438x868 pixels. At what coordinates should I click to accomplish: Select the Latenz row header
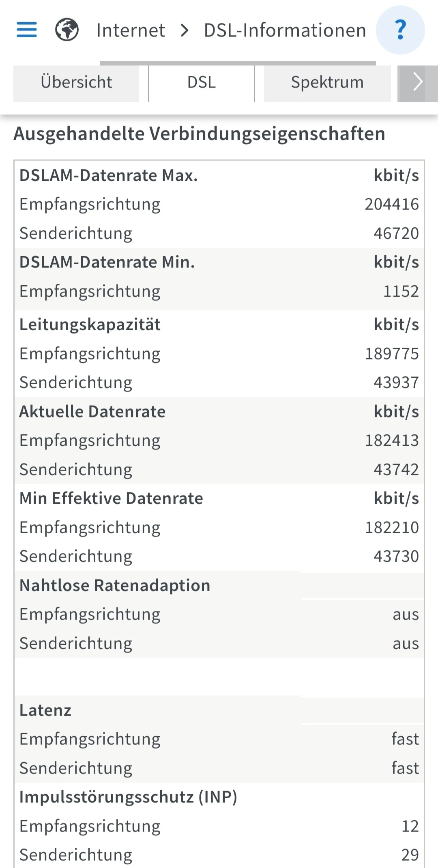[x=45, y=710]
